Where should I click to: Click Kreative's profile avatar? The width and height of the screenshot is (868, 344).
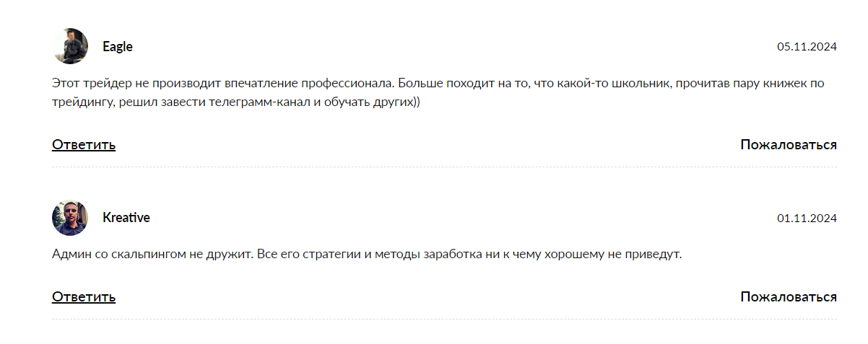70,218
